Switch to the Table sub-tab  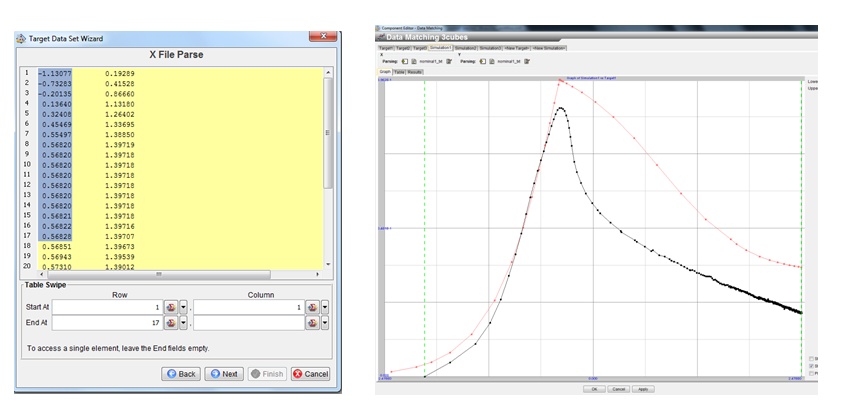(399, 72)
